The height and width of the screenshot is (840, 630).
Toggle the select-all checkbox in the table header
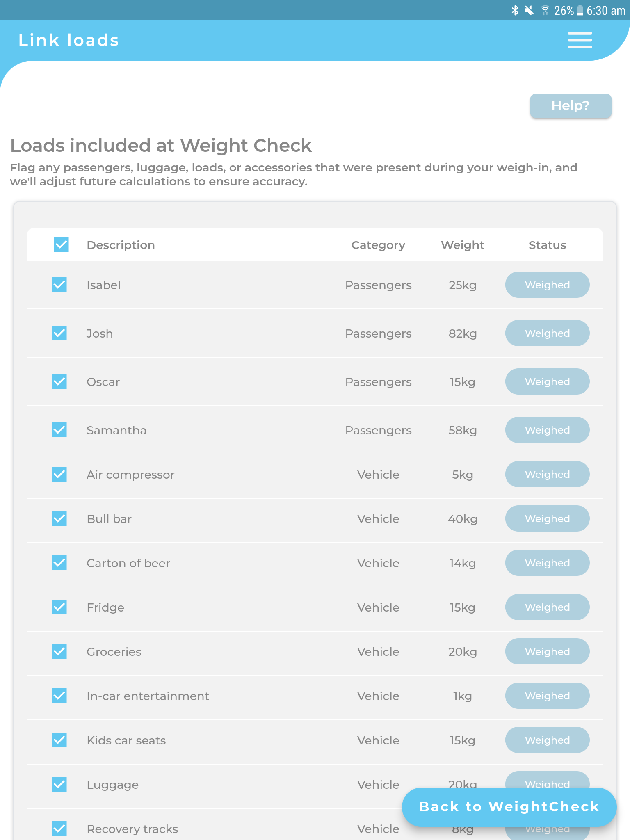click(61, 244)
